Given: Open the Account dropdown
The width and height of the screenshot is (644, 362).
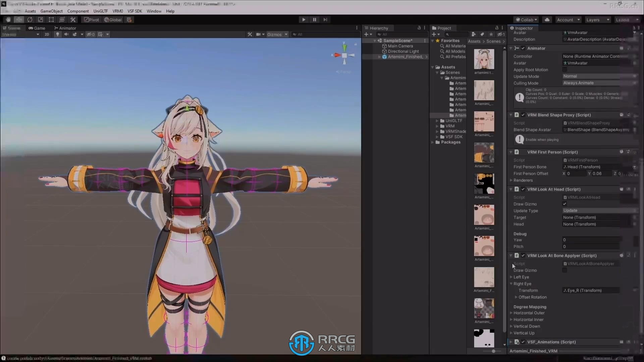Looking at the screenshot, I should (568, 20).
